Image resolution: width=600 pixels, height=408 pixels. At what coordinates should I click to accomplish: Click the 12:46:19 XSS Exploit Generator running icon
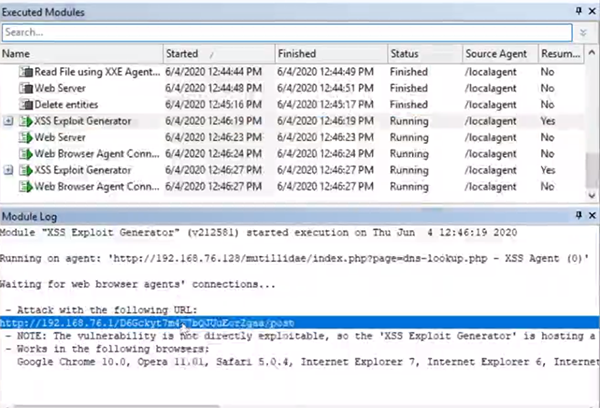(x=26, y=121)
